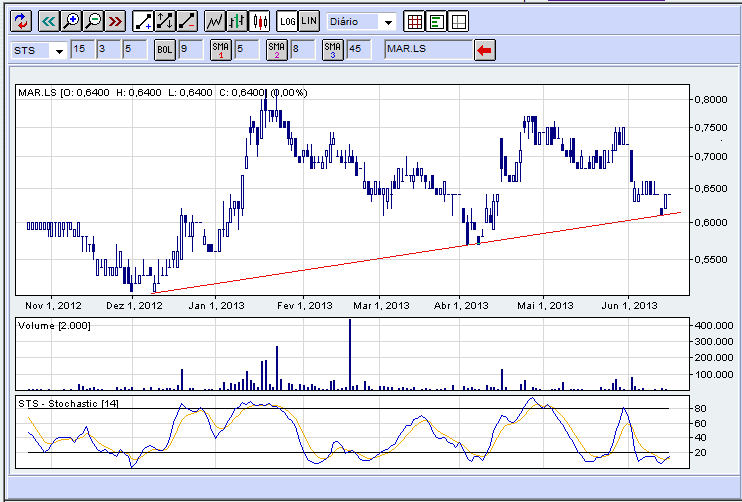
Task: Zoom in with the magnifier plus icon
Action: coord(71,21)
